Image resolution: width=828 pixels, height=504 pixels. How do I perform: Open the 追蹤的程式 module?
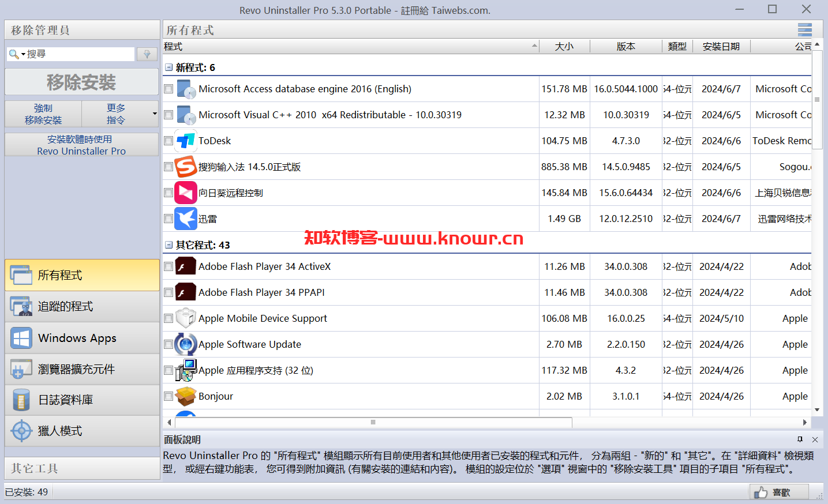[82, 306]
